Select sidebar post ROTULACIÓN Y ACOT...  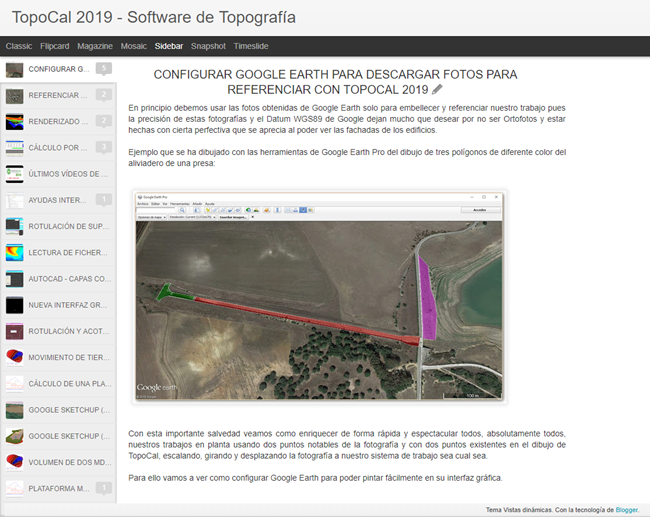pos(58,331)
